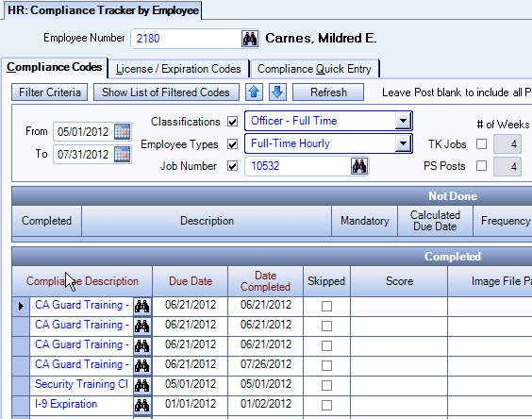Open lookup binoculars in I-9 Expiration row
Image resolution: width=532 pixels, height=419 pixels.
pyautogui.click(x=142, y=405)
